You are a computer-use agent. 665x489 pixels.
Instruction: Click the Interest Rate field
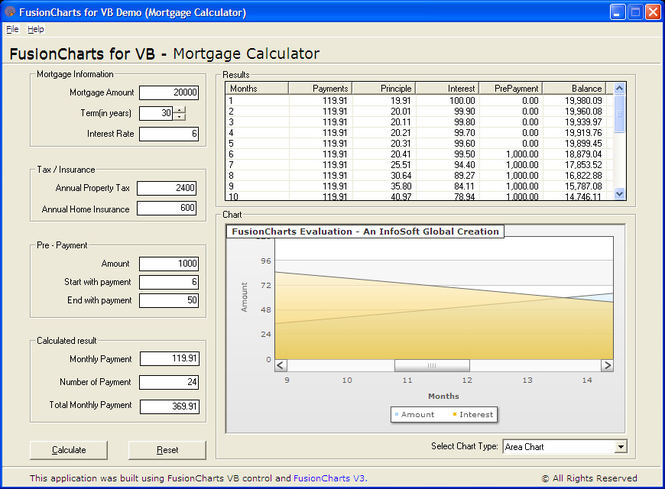pyautogui.click(x=169, y=134)
